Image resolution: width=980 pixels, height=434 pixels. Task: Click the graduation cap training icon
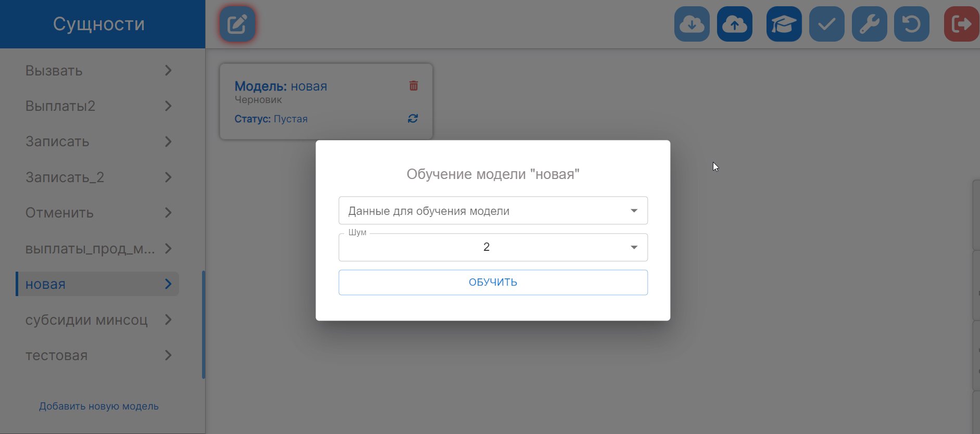click(x=784, y=24)
